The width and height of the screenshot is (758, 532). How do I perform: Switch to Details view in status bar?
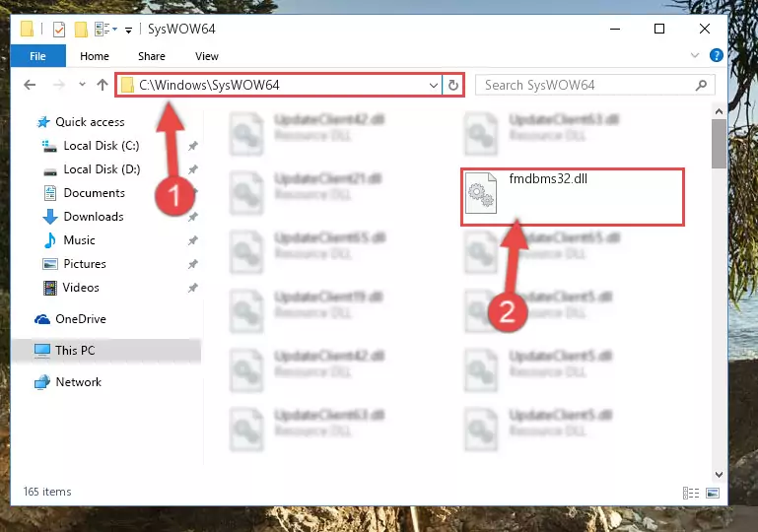(691, 493)
